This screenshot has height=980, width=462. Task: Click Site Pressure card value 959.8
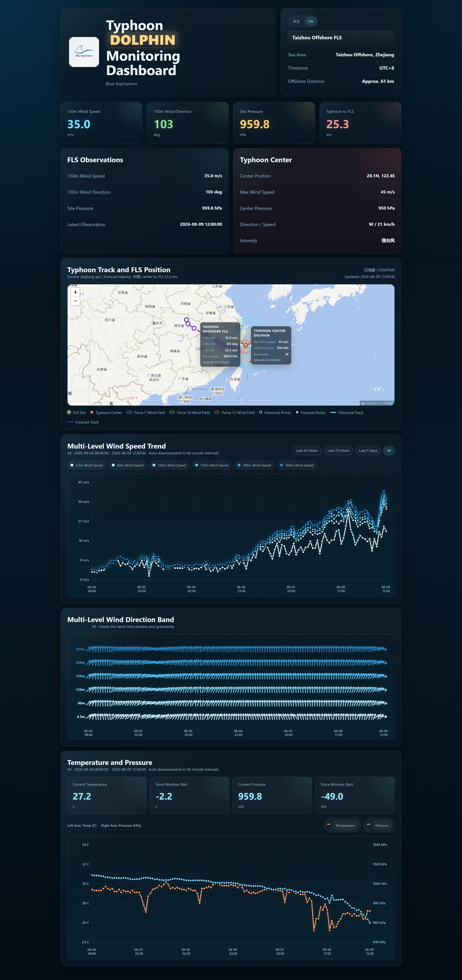[255, 124]
